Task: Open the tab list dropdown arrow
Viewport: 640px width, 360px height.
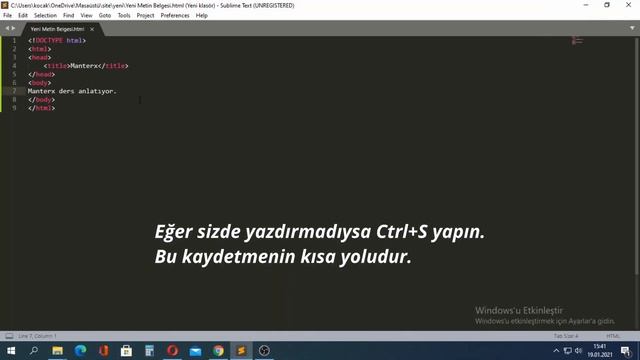Action: click(632, 28)
